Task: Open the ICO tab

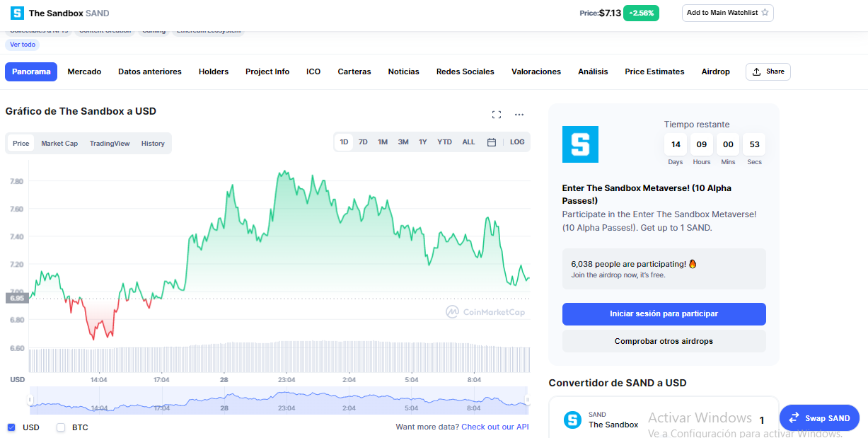Action: 313,71
